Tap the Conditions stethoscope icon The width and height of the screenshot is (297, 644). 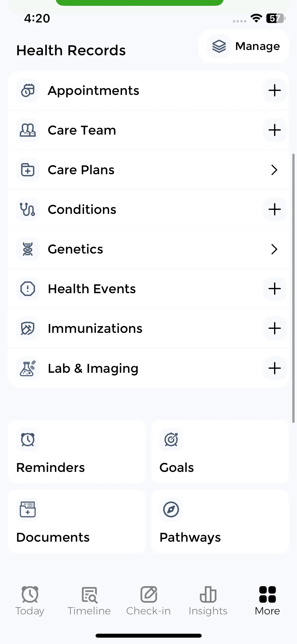click(x=28, y=209)
